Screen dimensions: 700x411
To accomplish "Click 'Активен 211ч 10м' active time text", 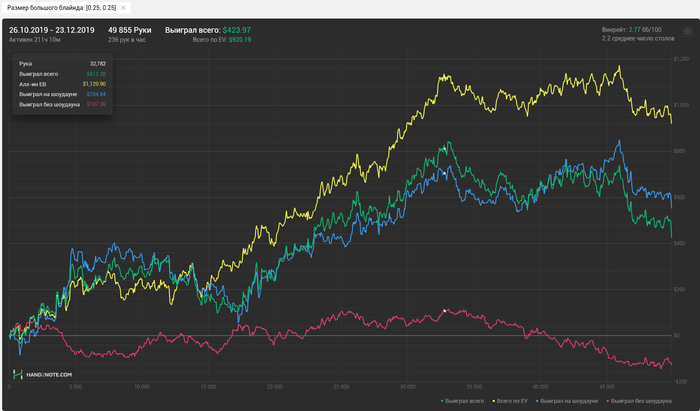I will [x=35, y=40].
